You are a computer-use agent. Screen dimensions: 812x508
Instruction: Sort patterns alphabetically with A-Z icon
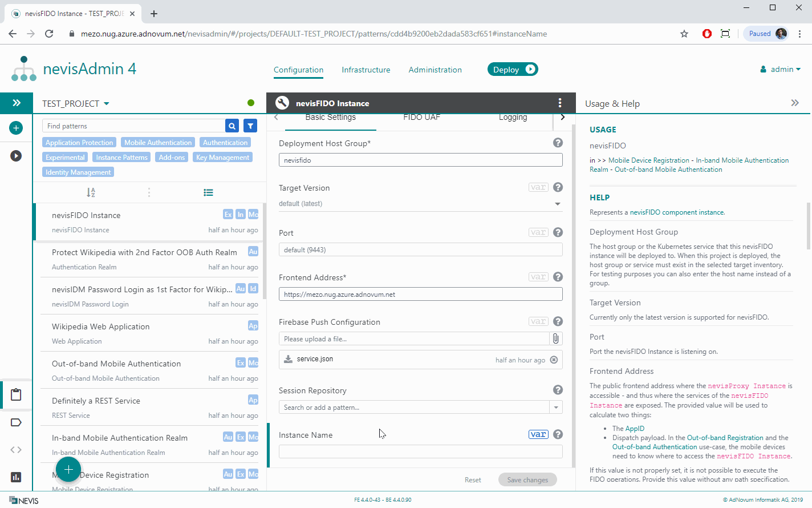[x=91, y=192]
